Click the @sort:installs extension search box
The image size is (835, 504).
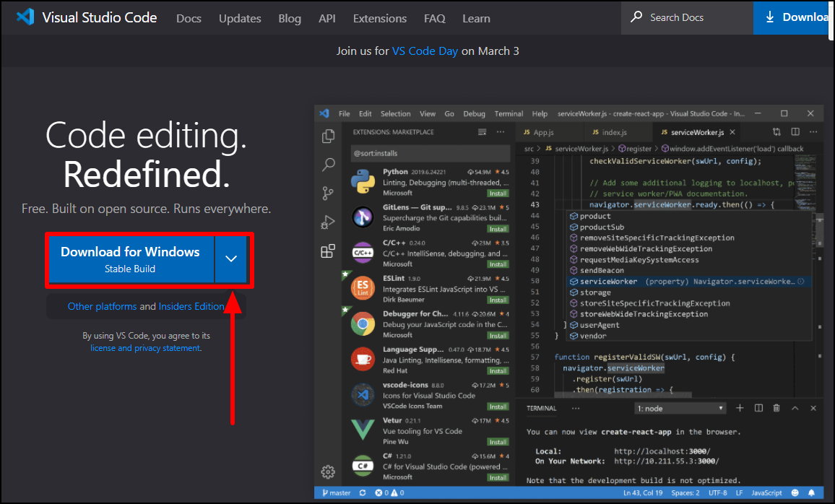pos(431,153)
